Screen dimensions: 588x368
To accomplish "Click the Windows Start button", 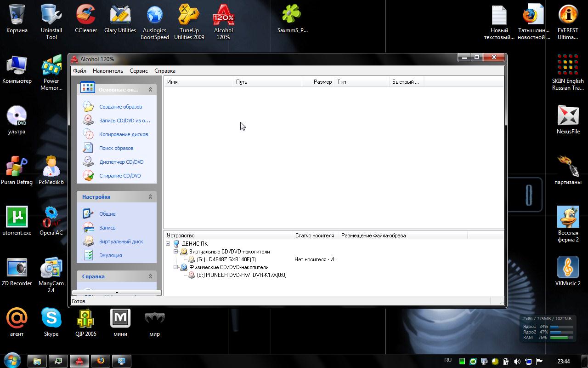I will (12, 360).
